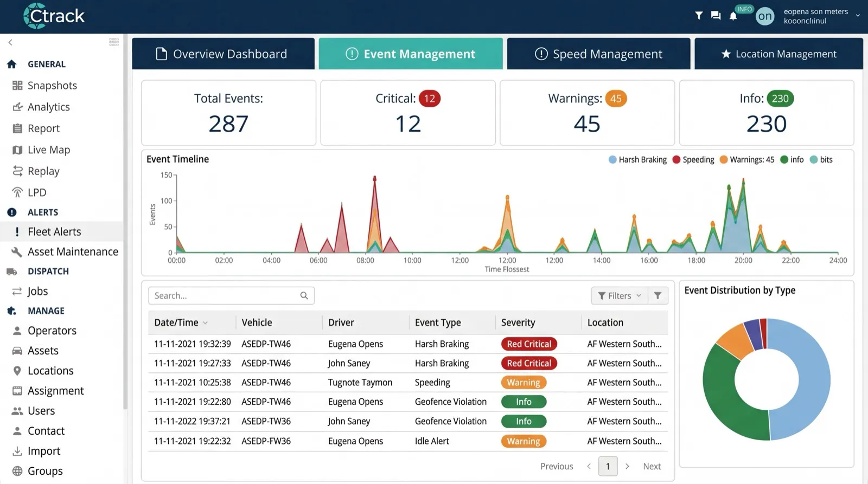The width and height of the screenshot is (868, 484).
Task: Toggle Harsh Braking legend series
Action: (x=637, y=159)
